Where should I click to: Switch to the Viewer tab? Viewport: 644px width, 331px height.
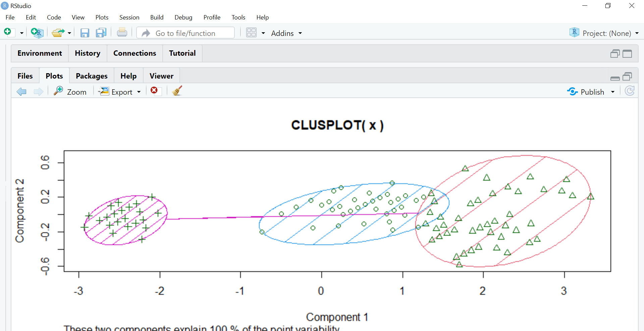162,76
